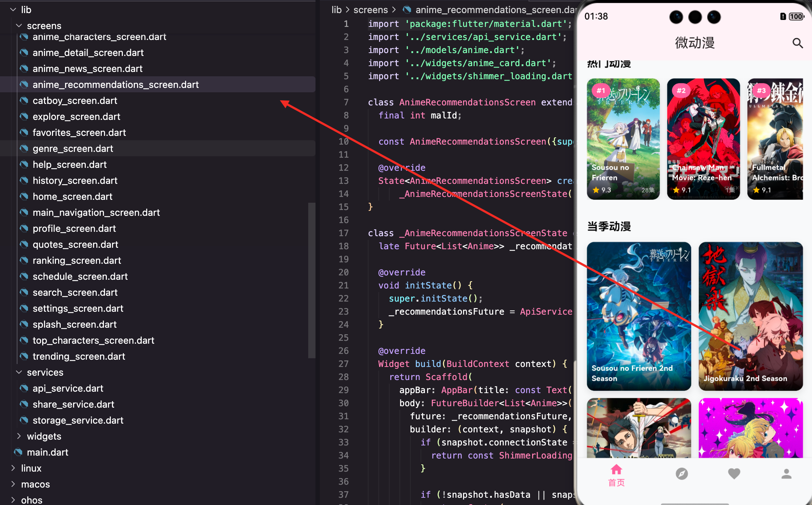The width and height of the screenshot is (812, 505).
Task: Tap the compass explore icon in bottom navigation
Action: click(682, 474)
